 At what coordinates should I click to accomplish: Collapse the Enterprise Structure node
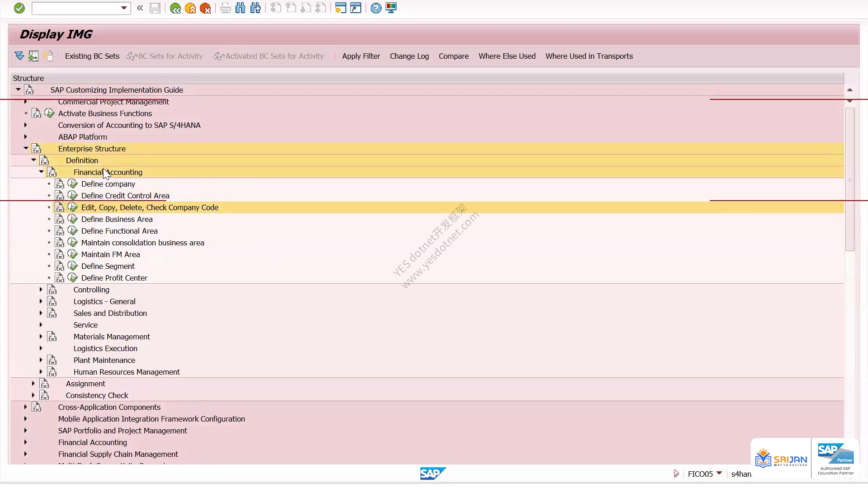click(26, 148)
